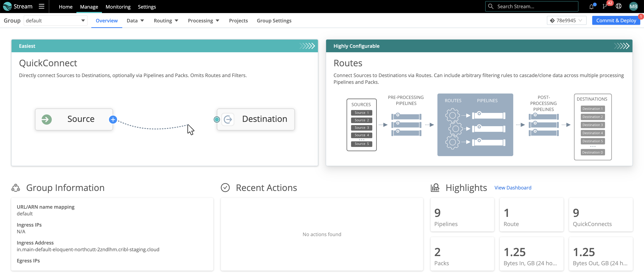The height and width of the screenshot is (274, 644).
Task: Click the Commit & Deploy button
Action: [616, 20]
